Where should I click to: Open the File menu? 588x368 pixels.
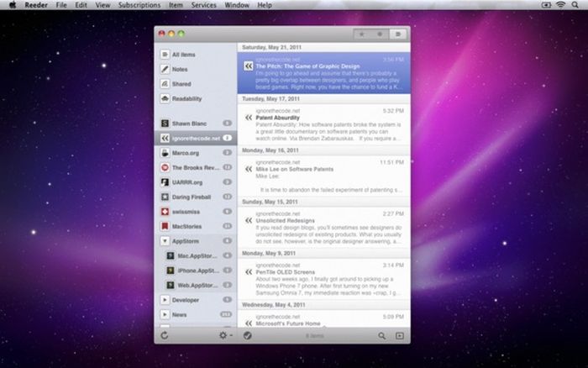(61, 5)
